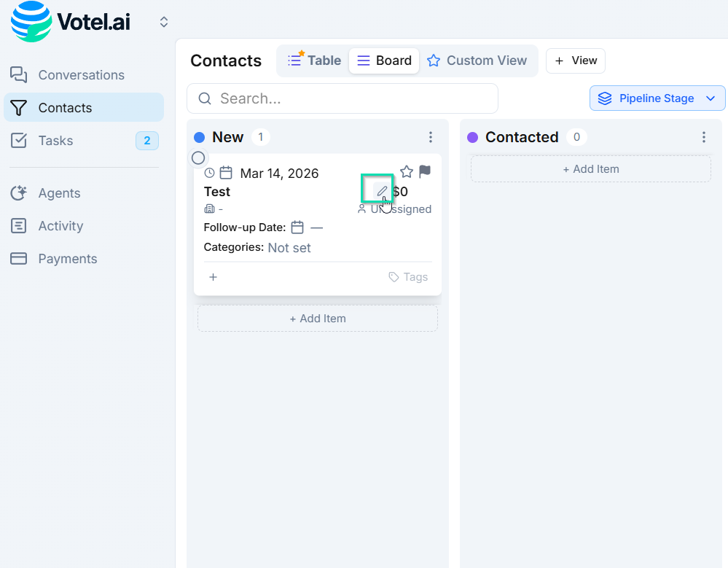This screenshot has width=728, height=568.
Task: Switch to the Table view tab
Action: [x=314, y=61]
